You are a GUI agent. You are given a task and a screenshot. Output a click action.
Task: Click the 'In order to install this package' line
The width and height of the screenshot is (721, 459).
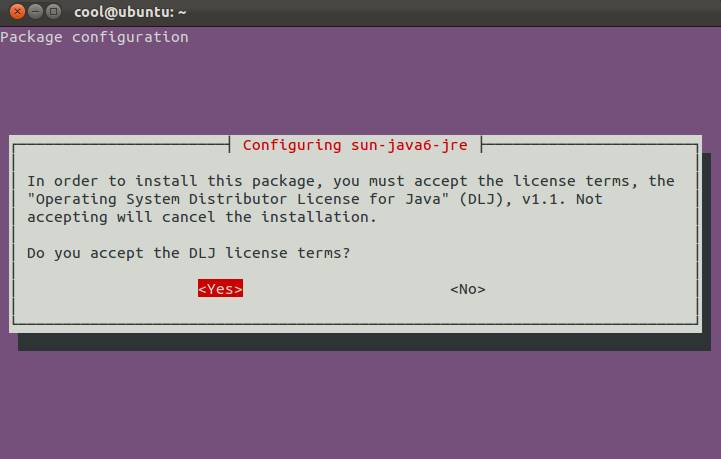click(351, 181)
